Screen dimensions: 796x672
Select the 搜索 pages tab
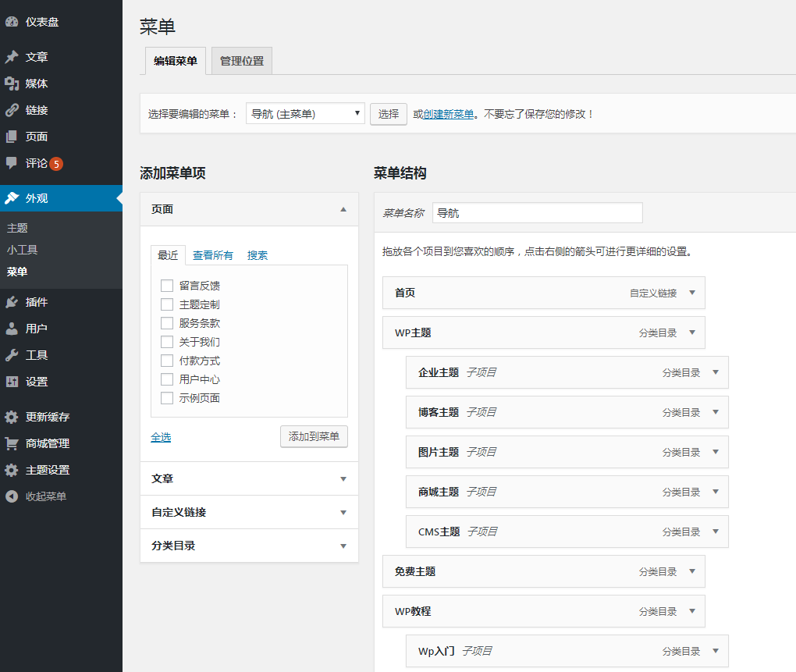(258, 254)
